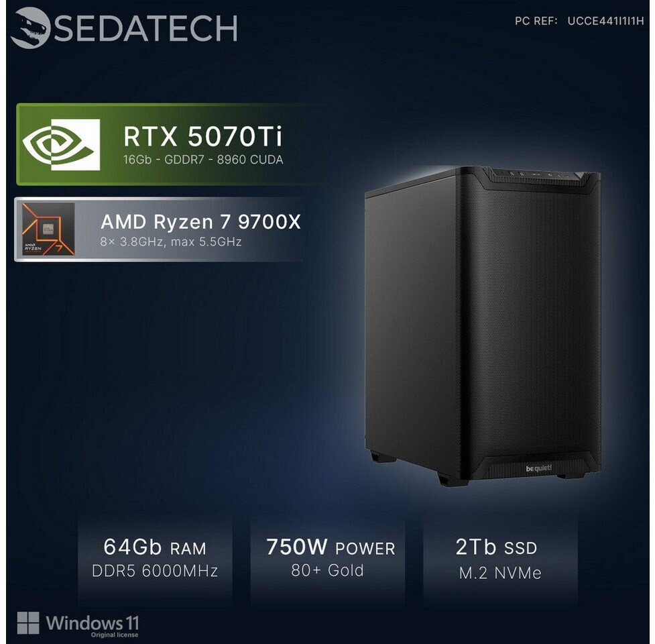Select the AMD Ryzen 7 9700X heading
Image resolution: width=655 pixels, height=644 pixels.
[200, 222]
